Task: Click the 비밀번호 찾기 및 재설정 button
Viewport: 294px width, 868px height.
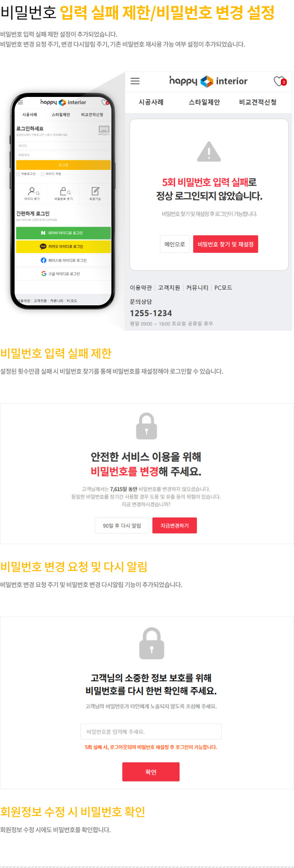Action: tap(226, 244)
